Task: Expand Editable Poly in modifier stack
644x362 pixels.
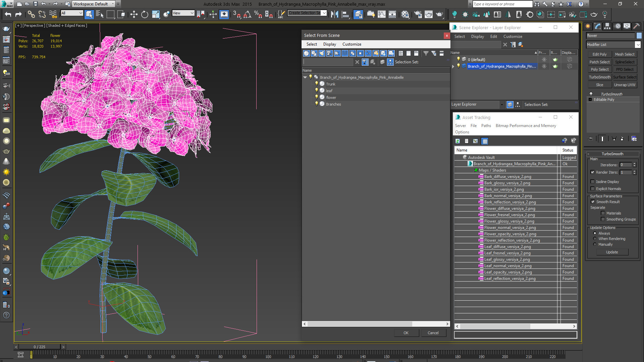Action: (590, 100)
